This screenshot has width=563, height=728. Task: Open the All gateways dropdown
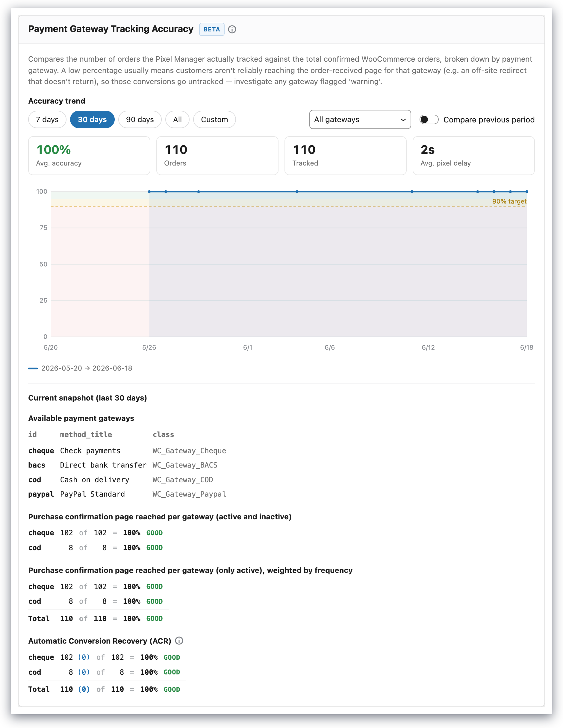click(360, 119)
